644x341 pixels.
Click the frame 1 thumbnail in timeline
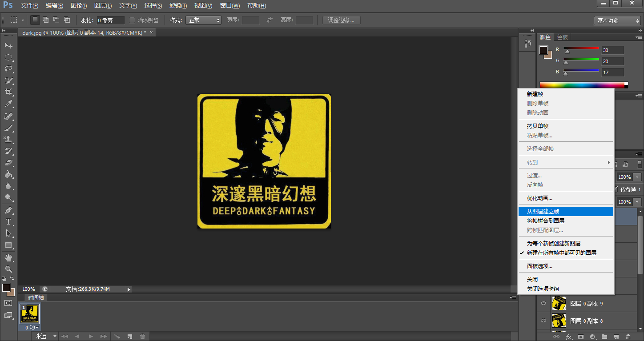click(30, 314)
